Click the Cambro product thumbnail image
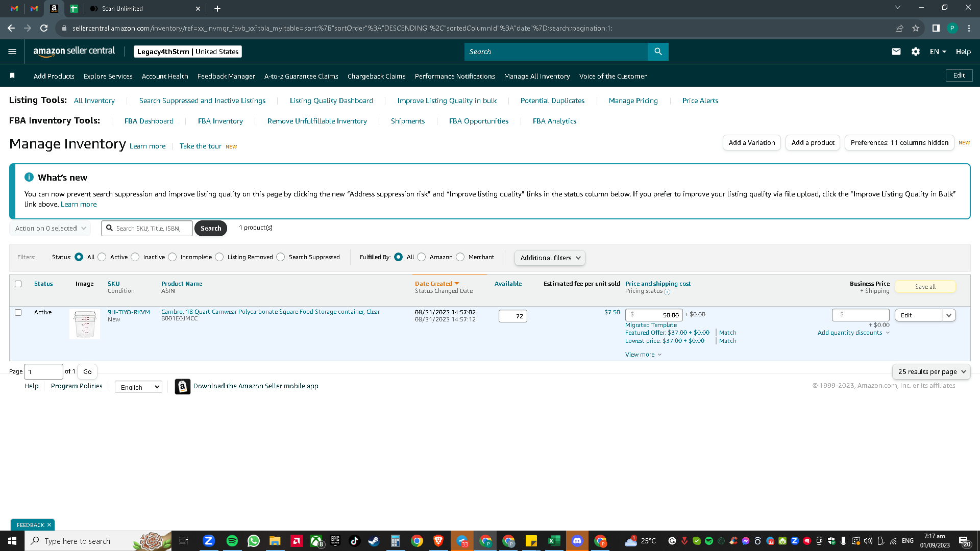Screen dimensions: 980x551 85,324
